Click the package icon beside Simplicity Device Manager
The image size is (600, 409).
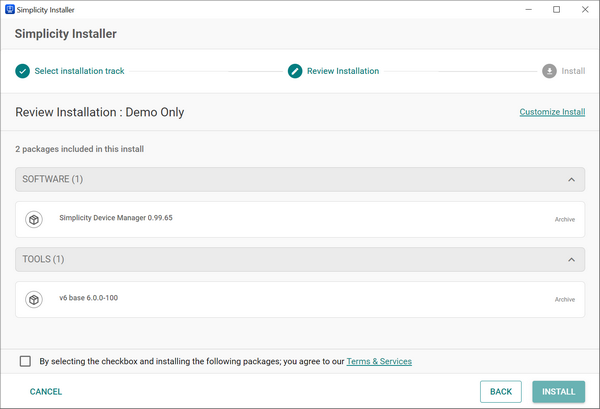(34, 220)
